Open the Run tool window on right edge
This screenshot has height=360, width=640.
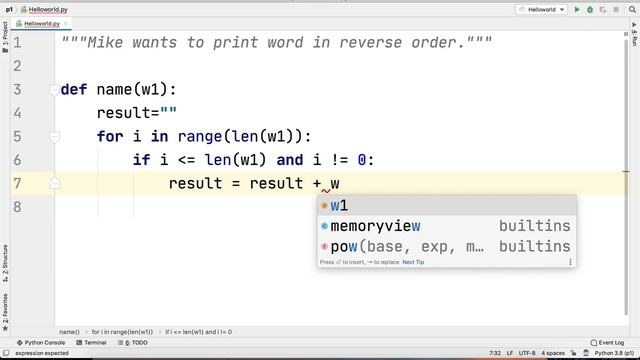coord(634,33)
